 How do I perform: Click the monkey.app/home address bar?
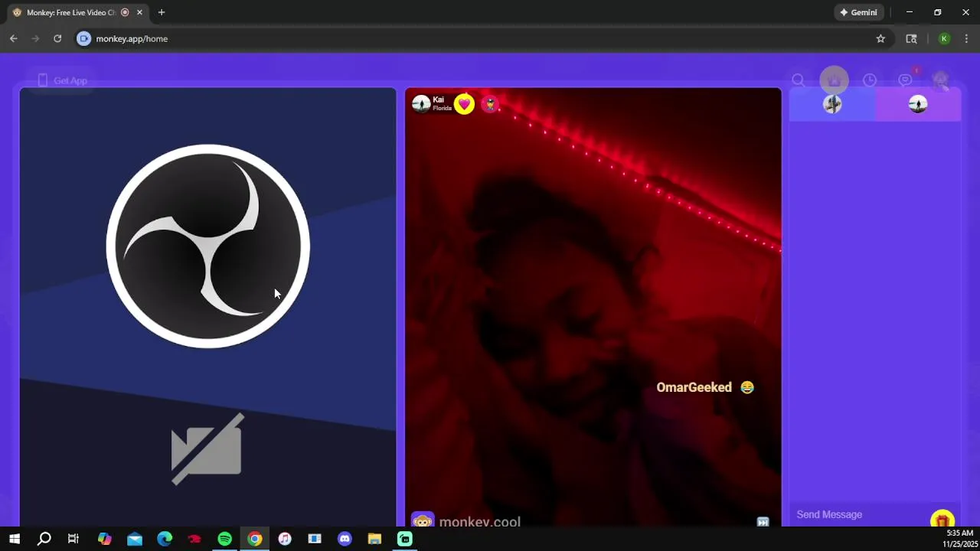coord(132,38)
